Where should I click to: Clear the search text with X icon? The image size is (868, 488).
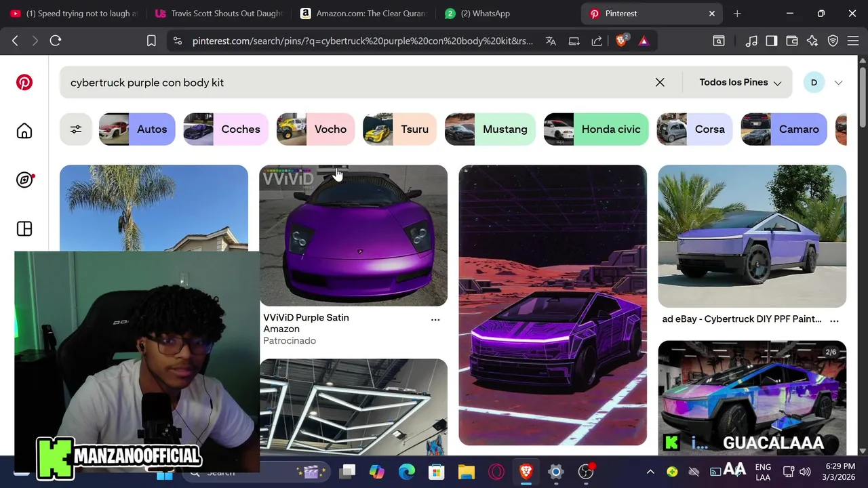(x=660, y=82)
